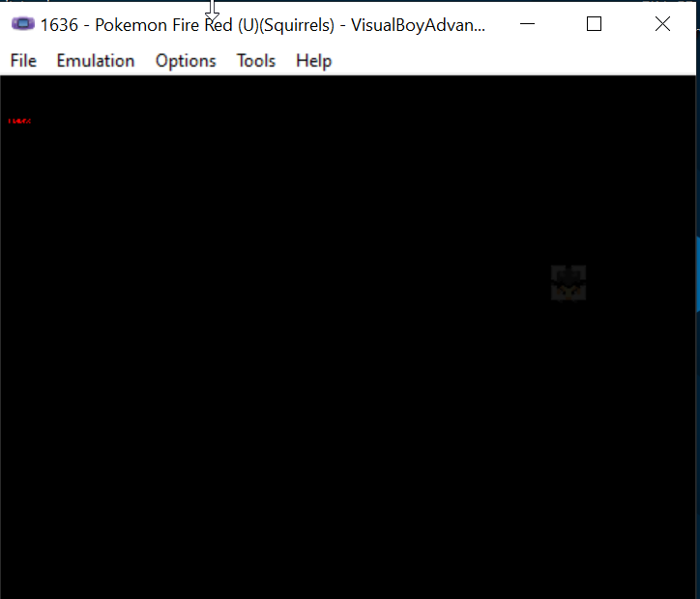The height and width of the screenshot is (599, 700).
Task: Click title bar gap before the minimize button
Action: tap(497, 25)
